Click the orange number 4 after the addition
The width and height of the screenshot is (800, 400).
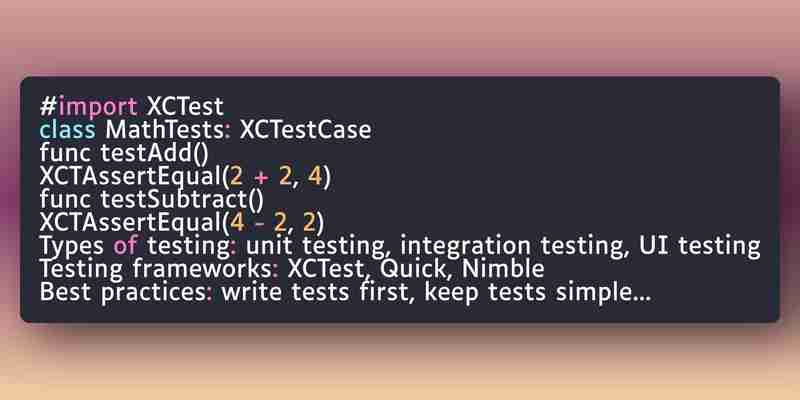(x=315, y=177)
